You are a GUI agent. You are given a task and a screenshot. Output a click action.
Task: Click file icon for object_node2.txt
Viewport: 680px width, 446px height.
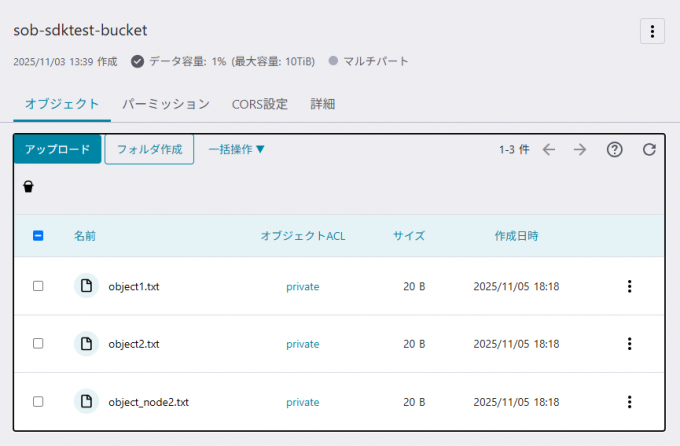click(87, 401)
